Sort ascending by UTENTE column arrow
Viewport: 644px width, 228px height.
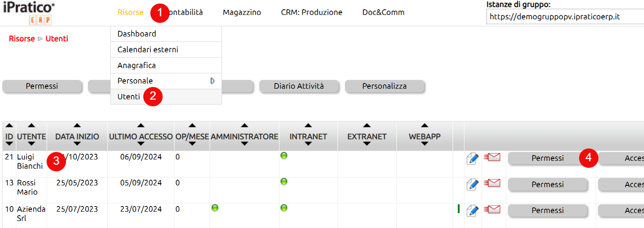pyautogui.click(x=31, y=126)
